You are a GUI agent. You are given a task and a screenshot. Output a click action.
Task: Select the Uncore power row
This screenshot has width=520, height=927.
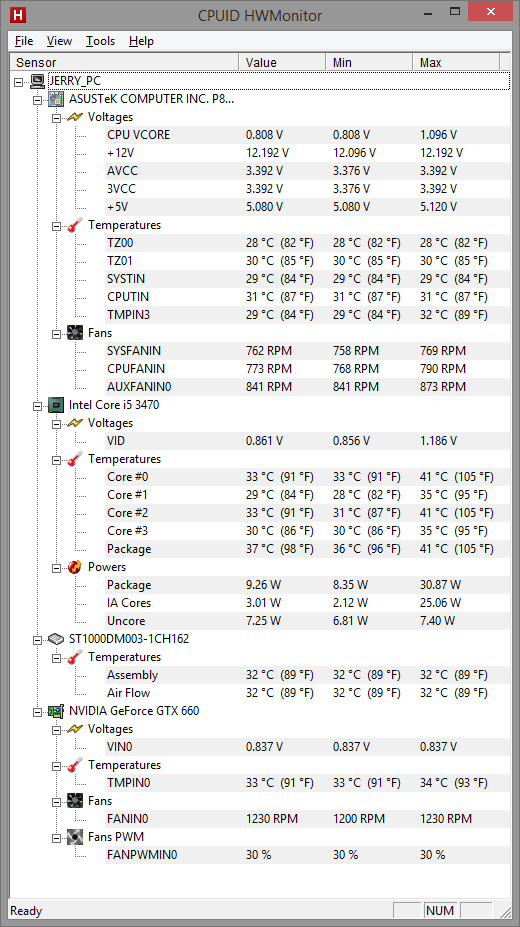coord(307,621)
